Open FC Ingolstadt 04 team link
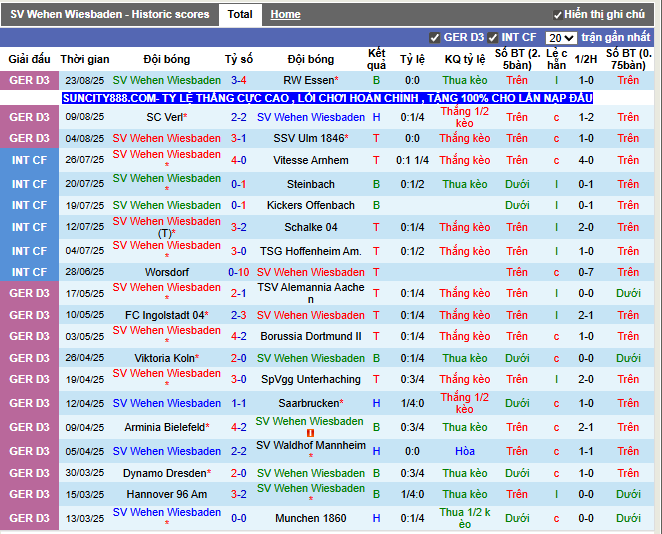The image size is (662, 534). click(167, 315)
